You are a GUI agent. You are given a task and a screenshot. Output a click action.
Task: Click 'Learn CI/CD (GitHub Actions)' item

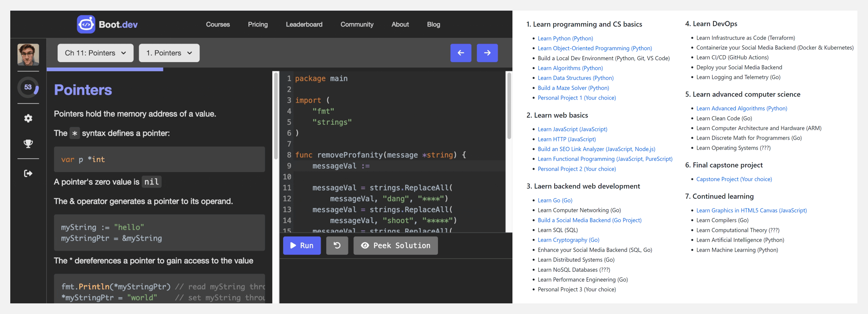[x=732, y=57]
